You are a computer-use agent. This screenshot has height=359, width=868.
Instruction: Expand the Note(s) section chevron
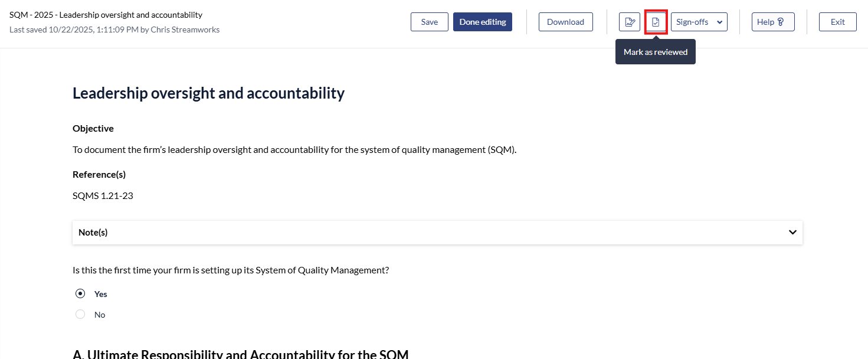pyautogui.click(x=792, y=232)
